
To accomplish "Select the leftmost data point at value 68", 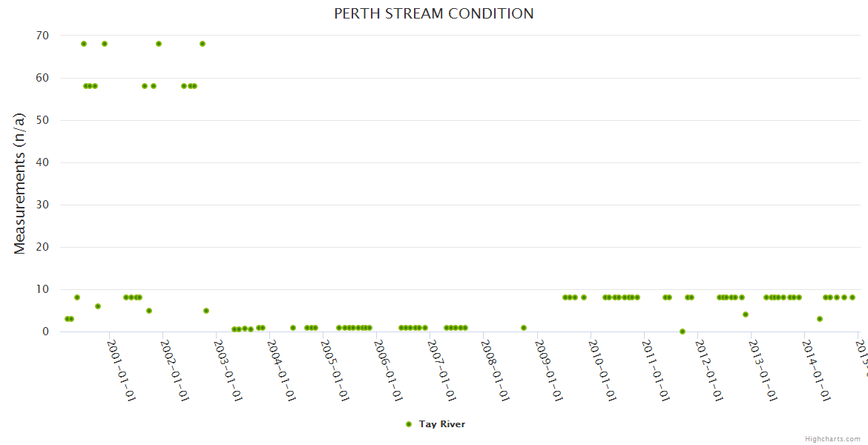I will pyautogui.click(x=84, y=44).
